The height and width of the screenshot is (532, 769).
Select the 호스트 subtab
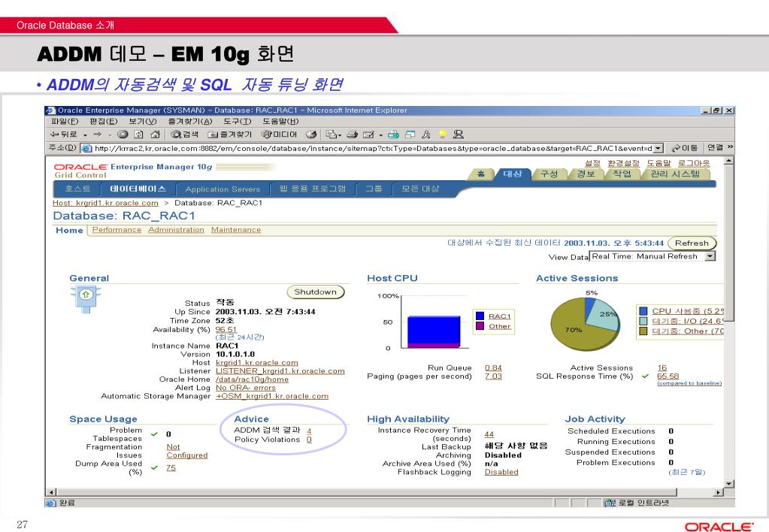click(77, 189)
